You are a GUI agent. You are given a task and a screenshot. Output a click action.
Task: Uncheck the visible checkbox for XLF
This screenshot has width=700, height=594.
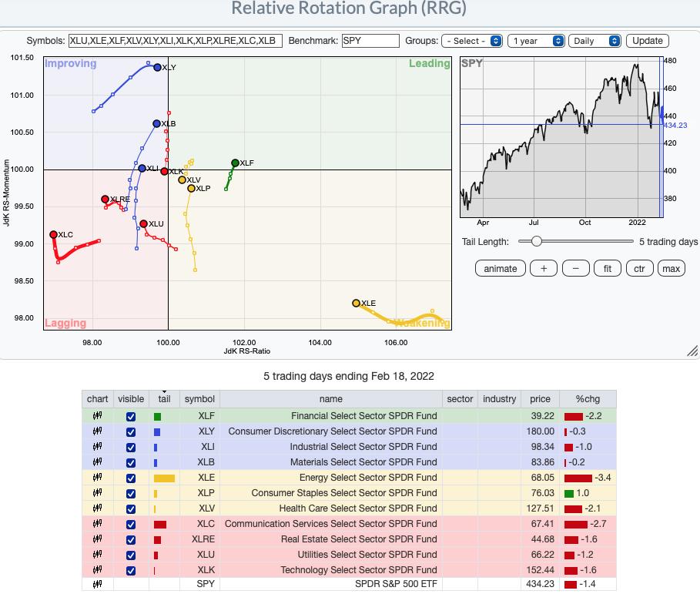tap(130, 416)
